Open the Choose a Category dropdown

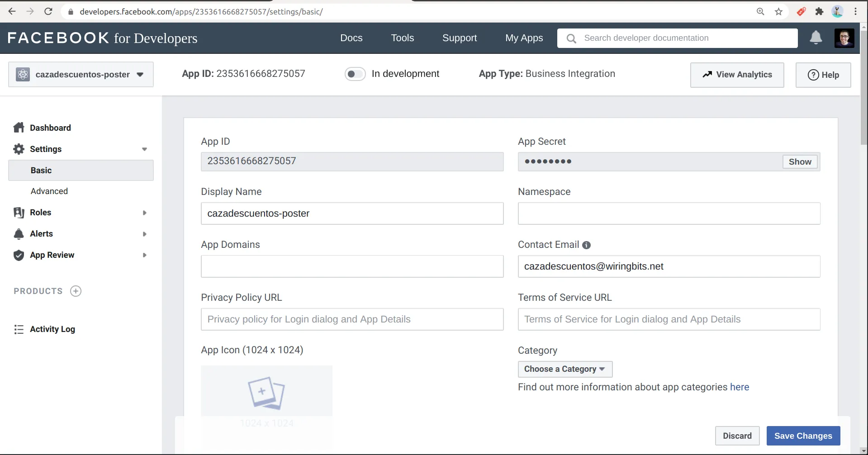(565, 369)
